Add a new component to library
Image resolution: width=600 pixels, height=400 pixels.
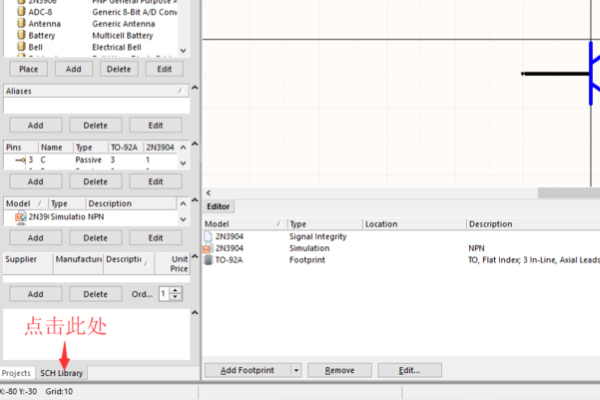(x=73, y=69)
